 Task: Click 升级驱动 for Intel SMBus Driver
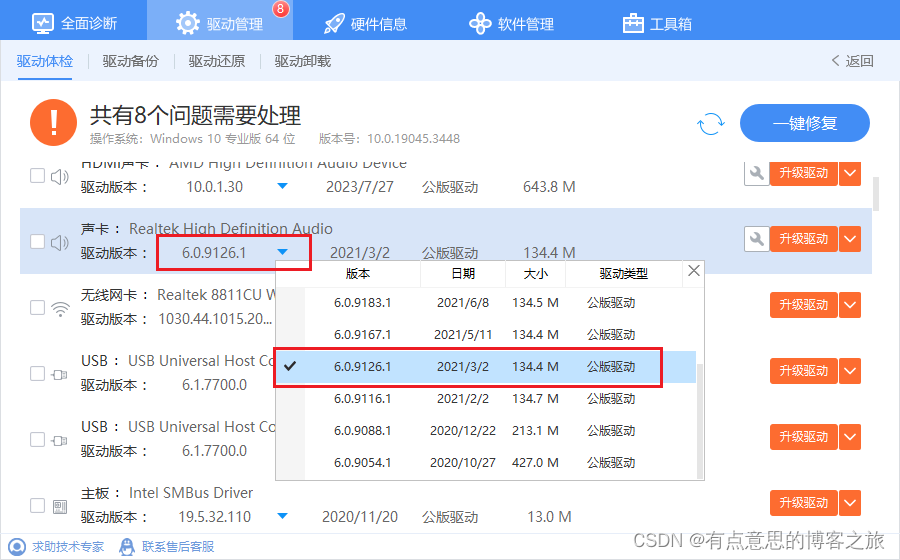pos(804,503)
